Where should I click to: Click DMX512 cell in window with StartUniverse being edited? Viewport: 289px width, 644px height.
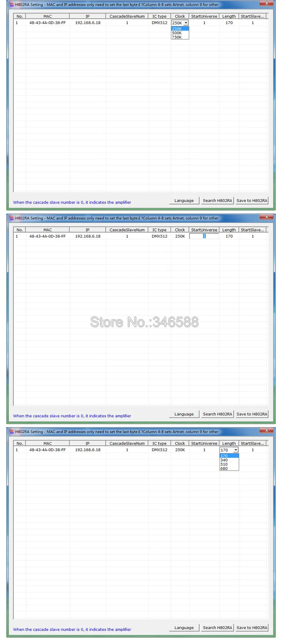pos(160,236)
